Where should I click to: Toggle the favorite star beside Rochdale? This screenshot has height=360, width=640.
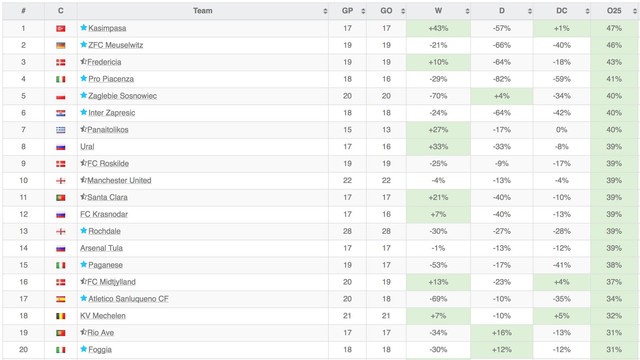[x=84, y=231]
